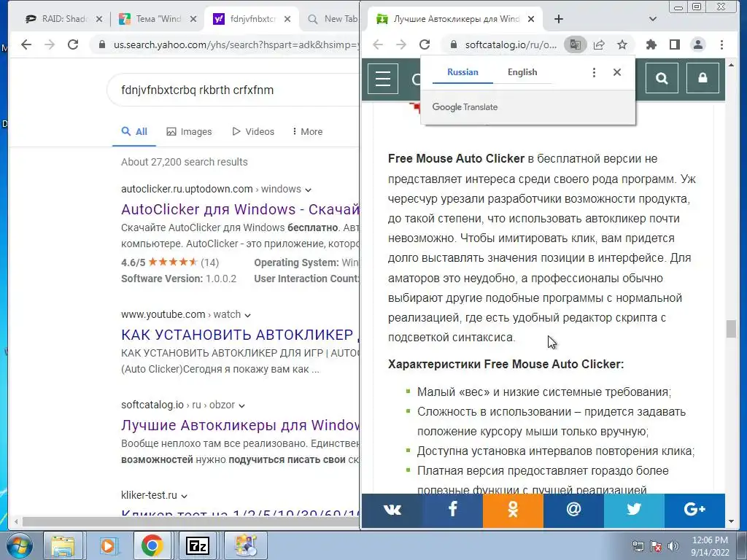Share the page on Twitter

point(634,510)
